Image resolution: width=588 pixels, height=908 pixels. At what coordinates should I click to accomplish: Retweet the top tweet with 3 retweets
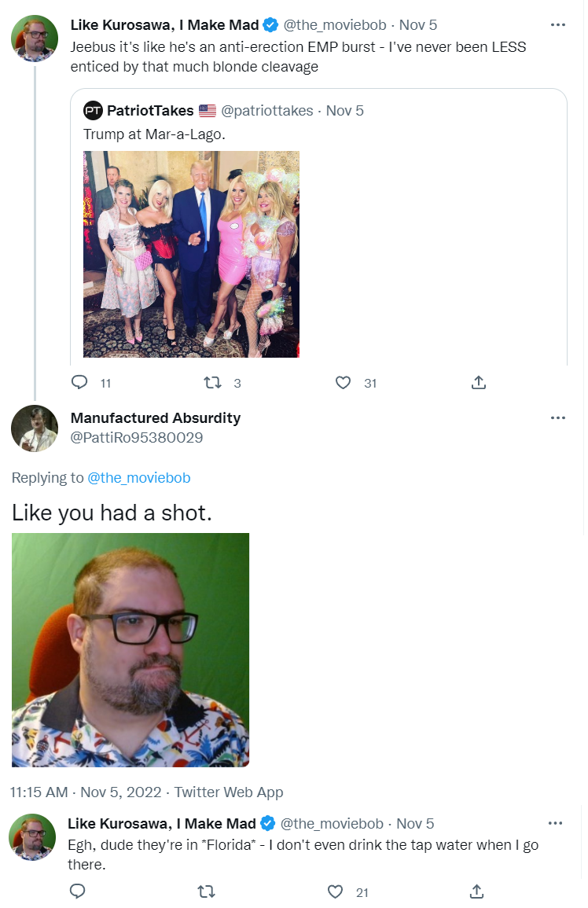coord(212,383)
